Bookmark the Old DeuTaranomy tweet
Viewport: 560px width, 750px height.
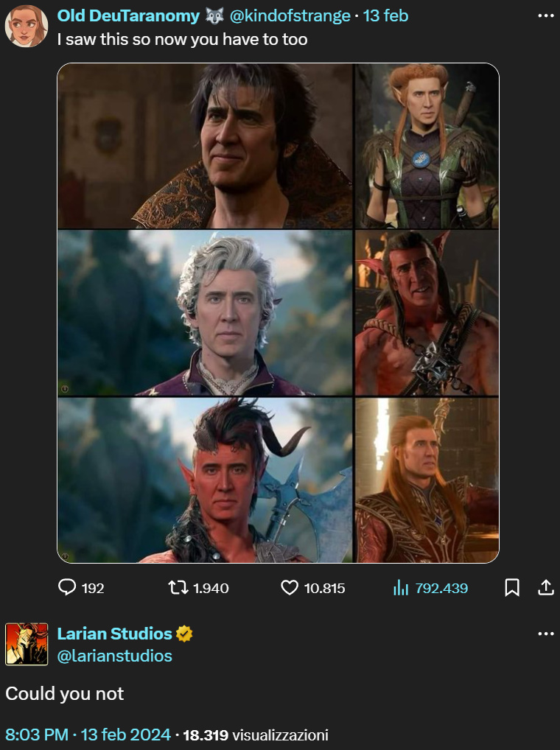512,587
